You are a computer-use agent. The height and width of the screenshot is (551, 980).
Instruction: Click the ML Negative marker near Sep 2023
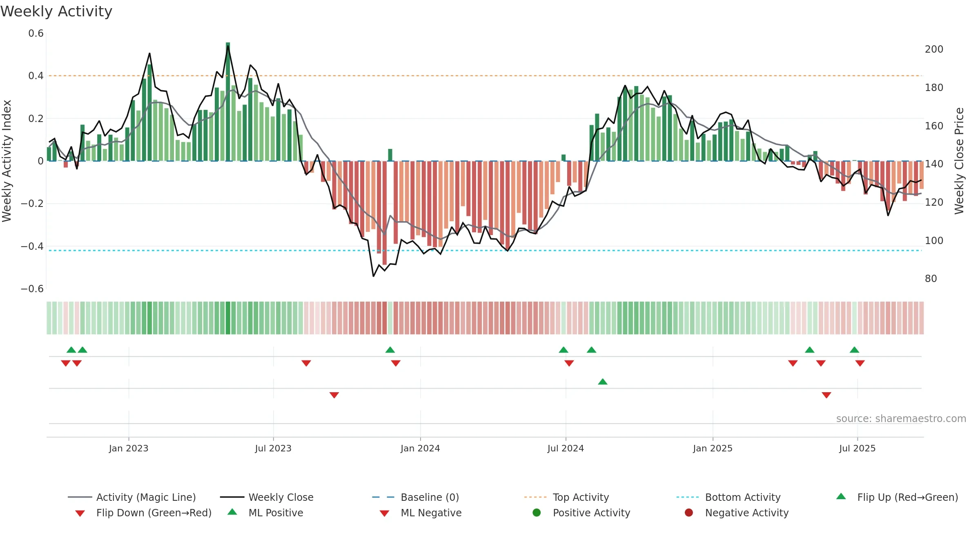coord(334,395)
